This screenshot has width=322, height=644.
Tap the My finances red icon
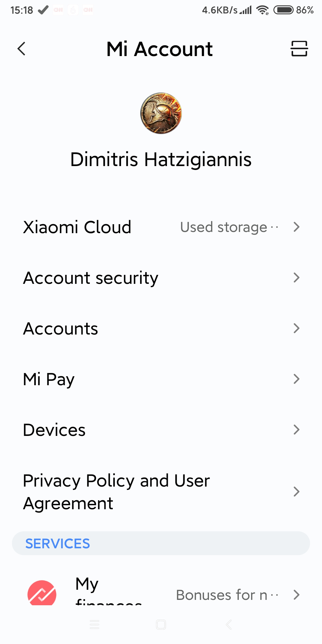click(42, 593)
